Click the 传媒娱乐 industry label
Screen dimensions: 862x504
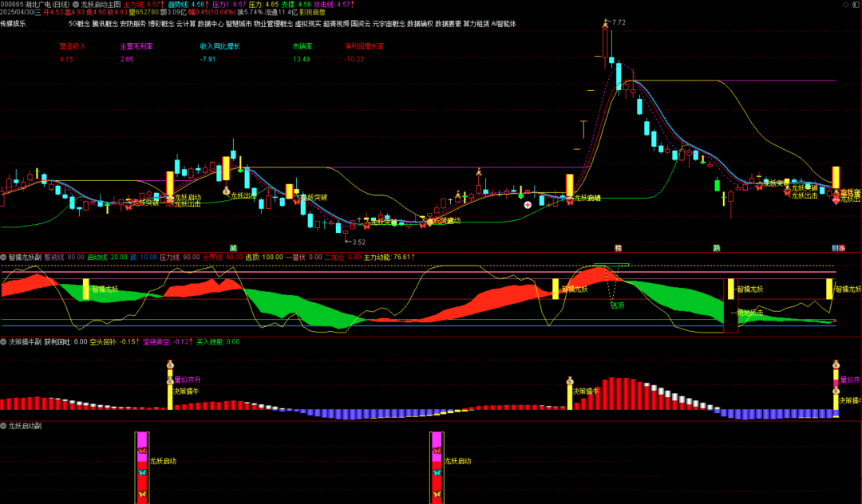pos(13,24)
